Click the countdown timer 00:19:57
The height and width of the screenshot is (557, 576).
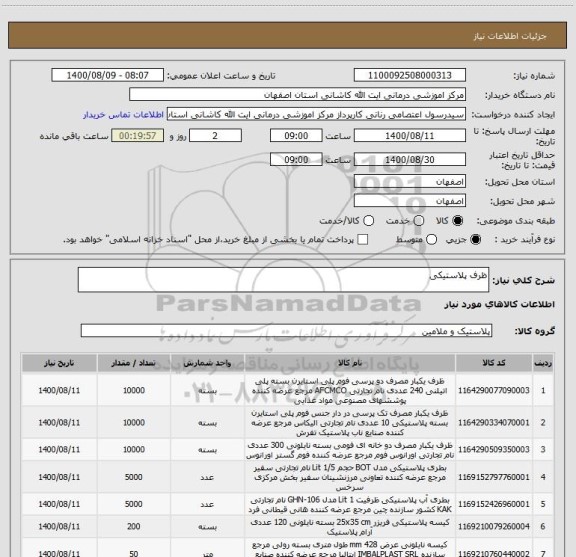click(138, 136)
